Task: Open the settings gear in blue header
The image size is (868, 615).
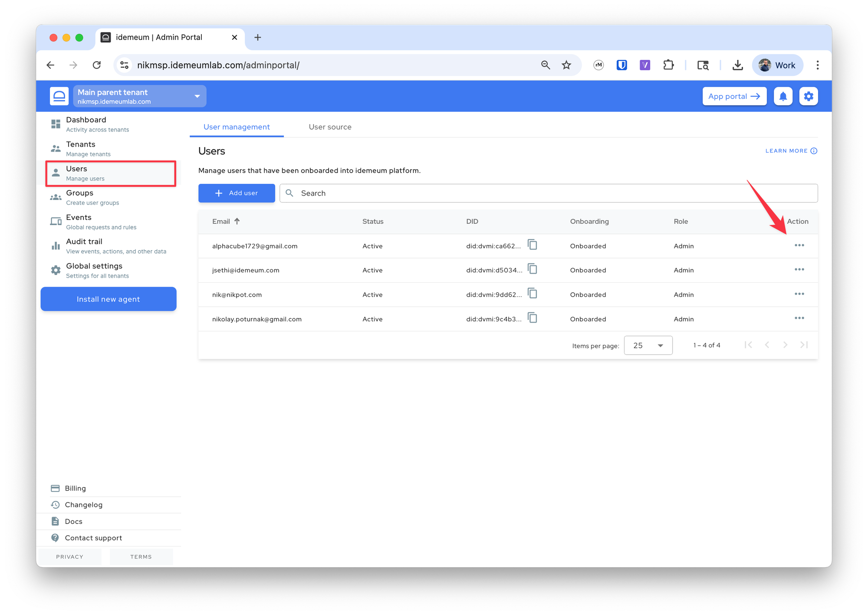Action: tap(809, 96)
